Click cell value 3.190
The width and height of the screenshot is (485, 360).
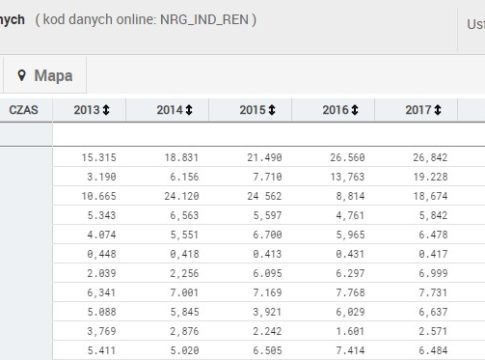(102, 177)
